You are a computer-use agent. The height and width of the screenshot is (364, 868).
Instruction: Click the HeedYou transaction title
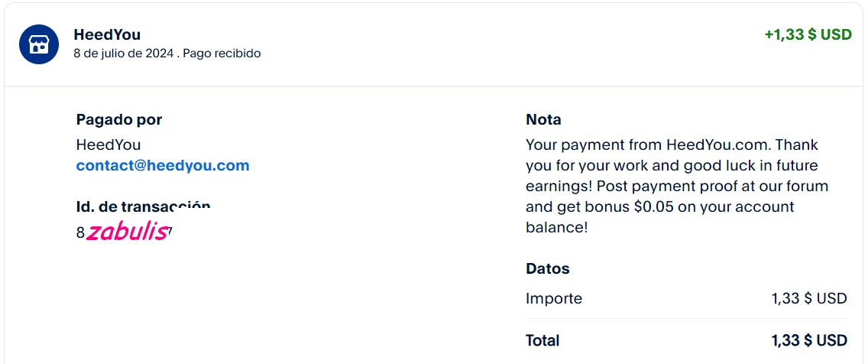tap(107, 35)
